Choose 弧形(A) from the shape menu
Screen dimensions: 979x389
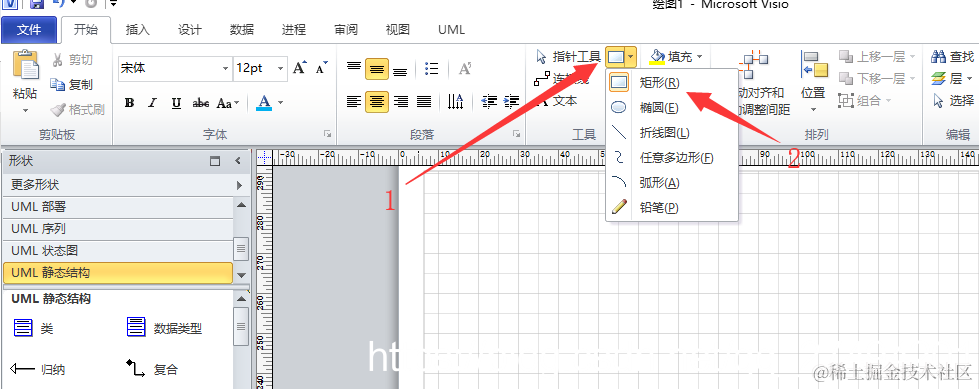pos(672,182)
